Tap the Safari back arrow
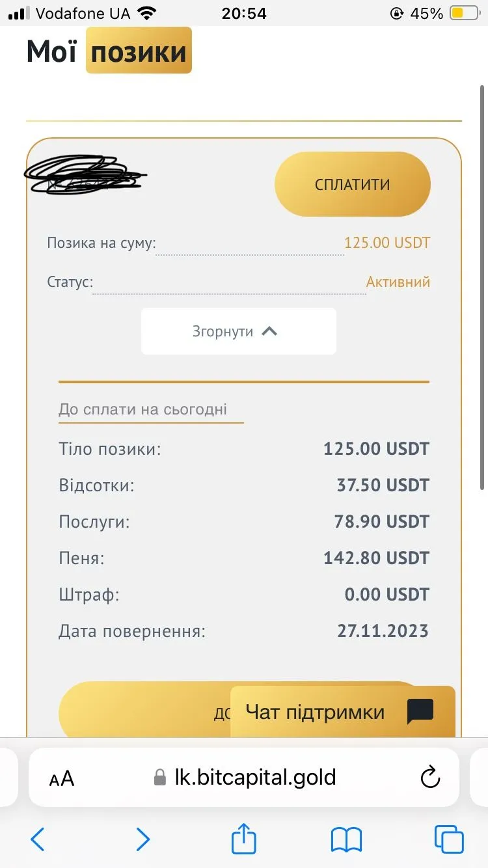 pyautogui.click(x=38, y=839)
